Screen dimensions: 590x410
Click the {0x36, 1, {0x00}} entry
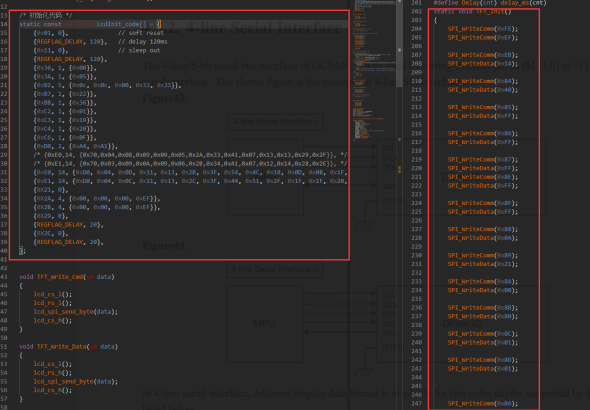click(x=65, y=68)
